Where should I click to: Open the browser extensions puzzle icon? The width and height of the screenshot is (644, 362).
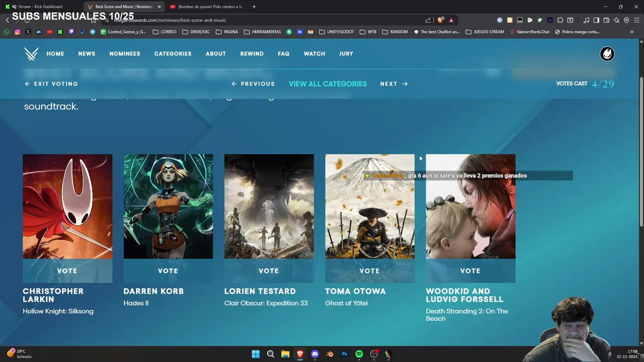tap(560, 20)
